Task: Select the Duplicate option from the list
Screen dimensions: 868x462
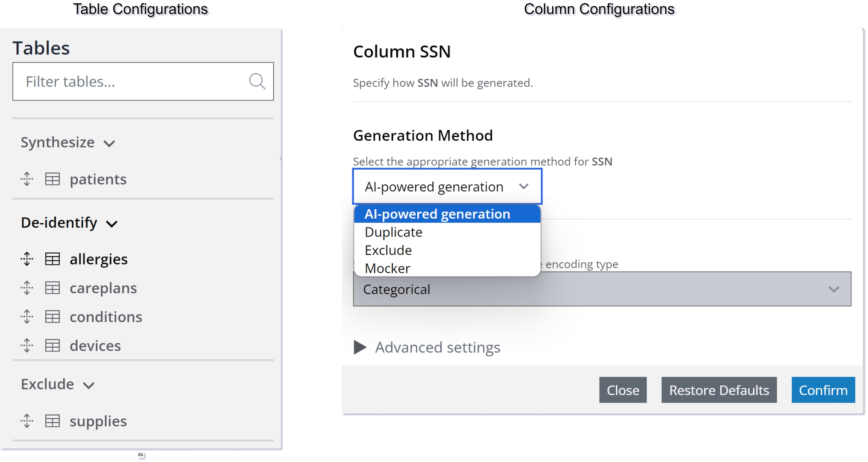Action: [394, 232]
